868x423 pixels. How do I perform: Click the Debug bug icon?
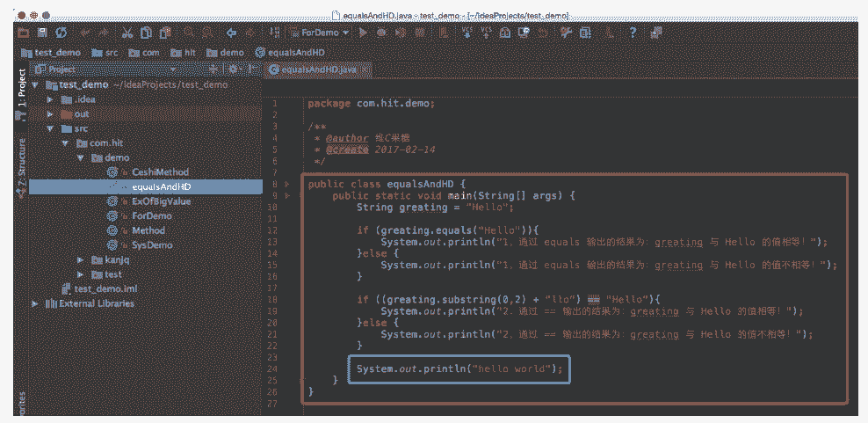382,33
